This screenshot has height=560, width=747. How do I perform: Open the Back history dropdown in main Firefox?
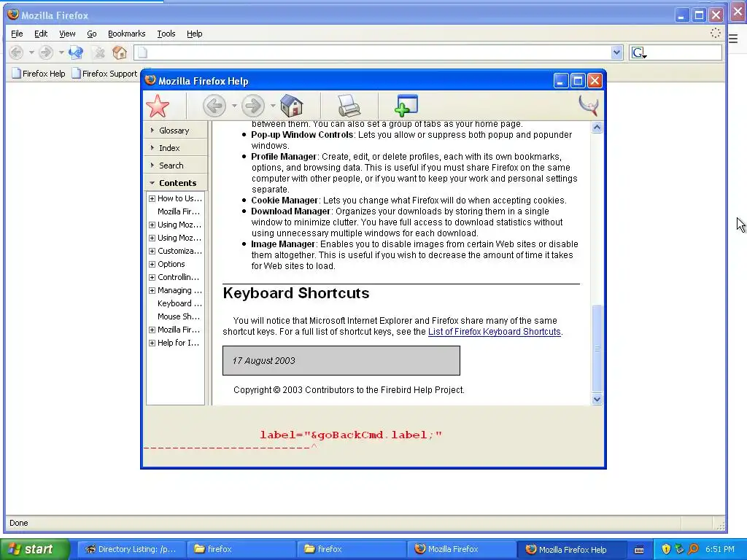(31, 52)
